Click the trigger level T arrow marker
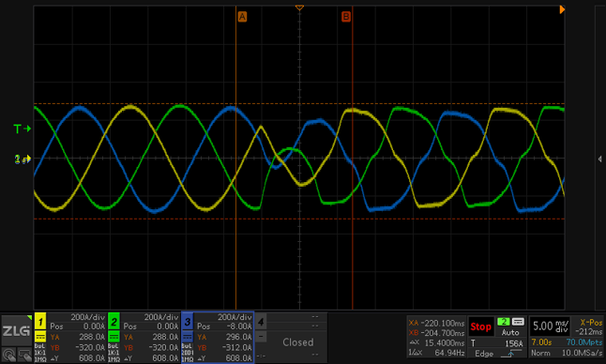The width and height of the screenshot is (606, 364). point(22,129)
